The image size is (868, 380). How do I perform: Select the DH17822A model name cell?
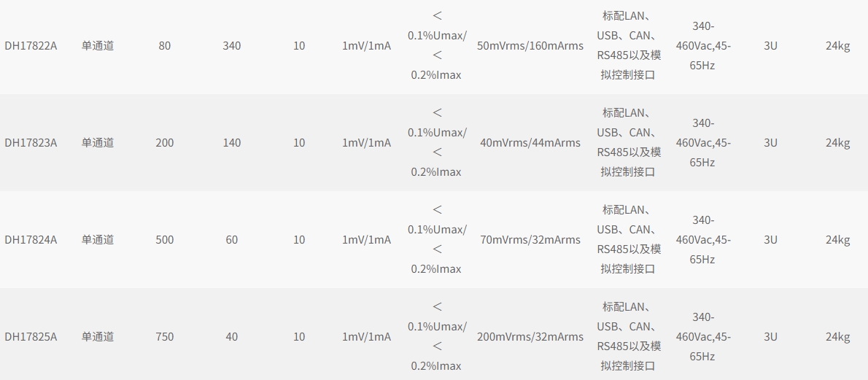[31, 45]
